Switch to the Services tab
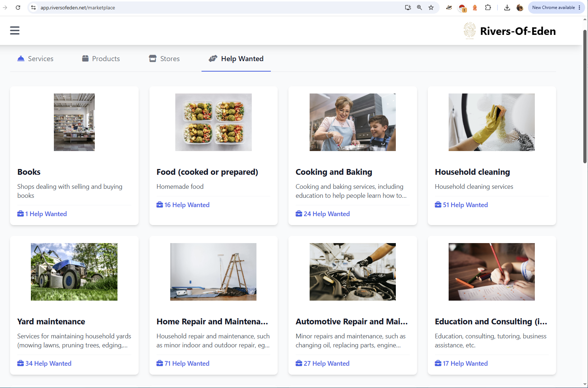The width and height of the screenshot is (588, 388). point(35,59)
